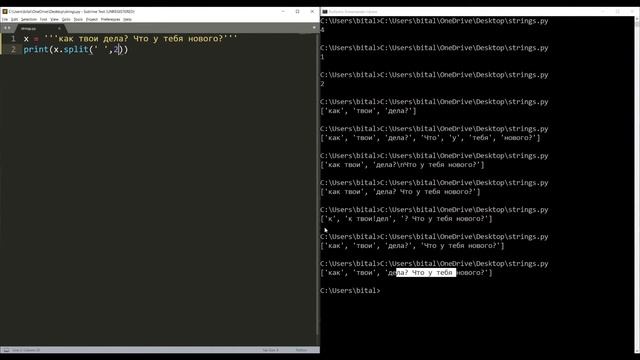Image resolution: width=640 pixels, height=360 pixels.
Task: Click the Python syntax selector in status bar
Action: point(301,350)
